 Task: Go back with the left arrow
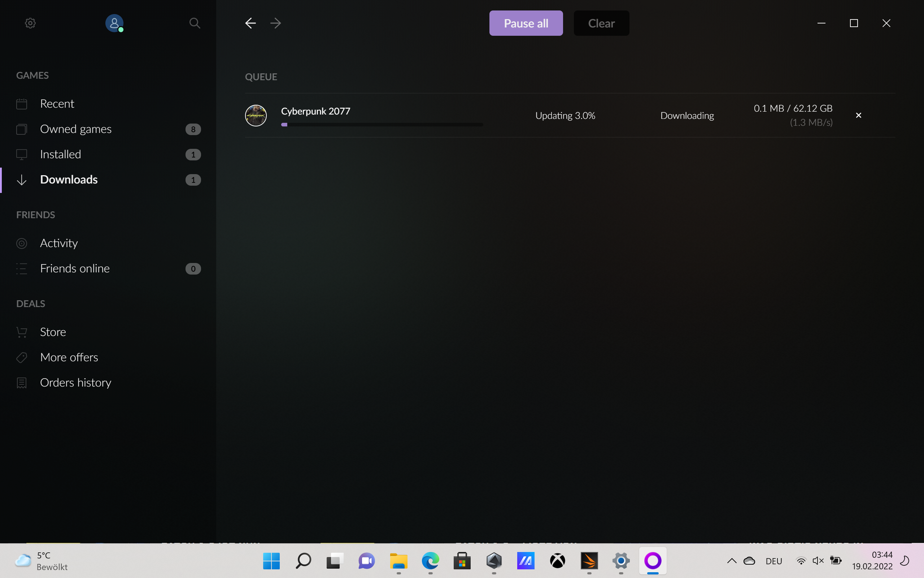(x=250, y=23)
